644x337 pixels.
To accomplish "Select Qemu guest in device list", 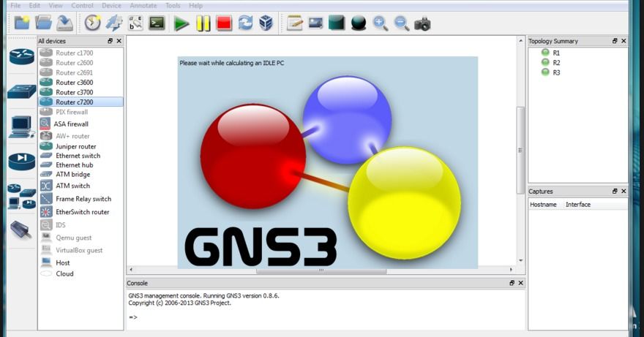I will (81, 238).
